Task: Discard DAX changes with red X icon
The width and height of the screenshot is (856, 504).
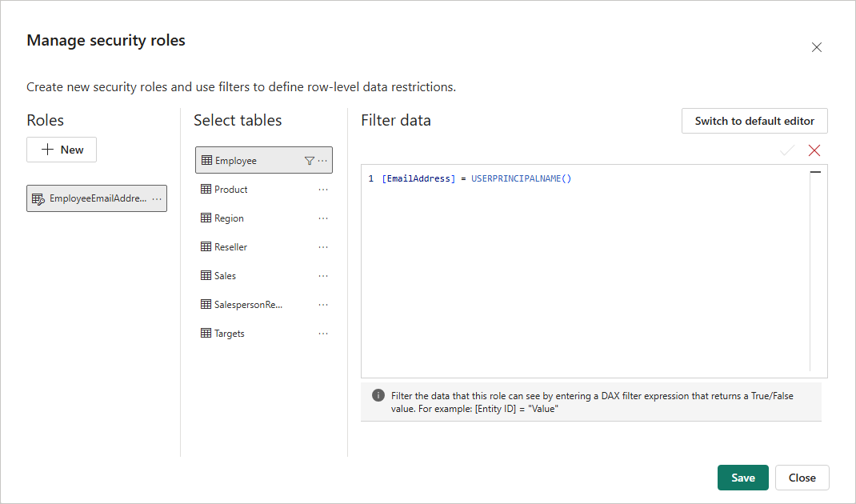Action: (814, 150)
